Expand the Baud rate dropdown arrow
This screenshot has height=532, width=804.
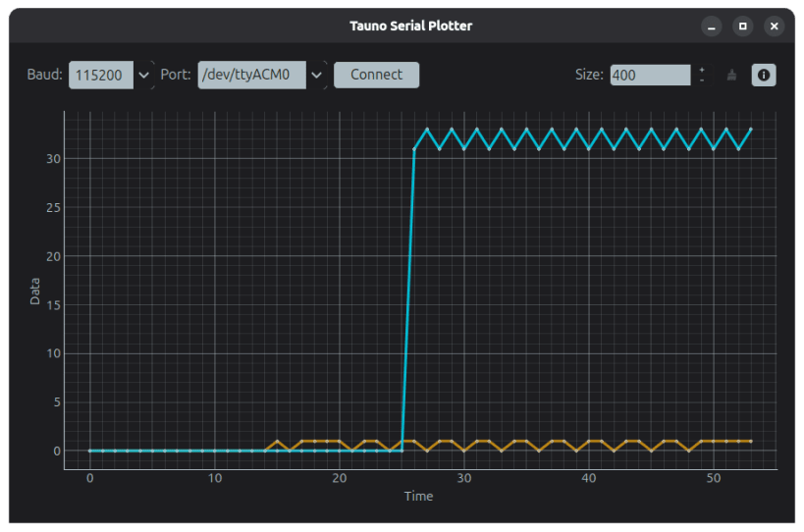point(144,75)
